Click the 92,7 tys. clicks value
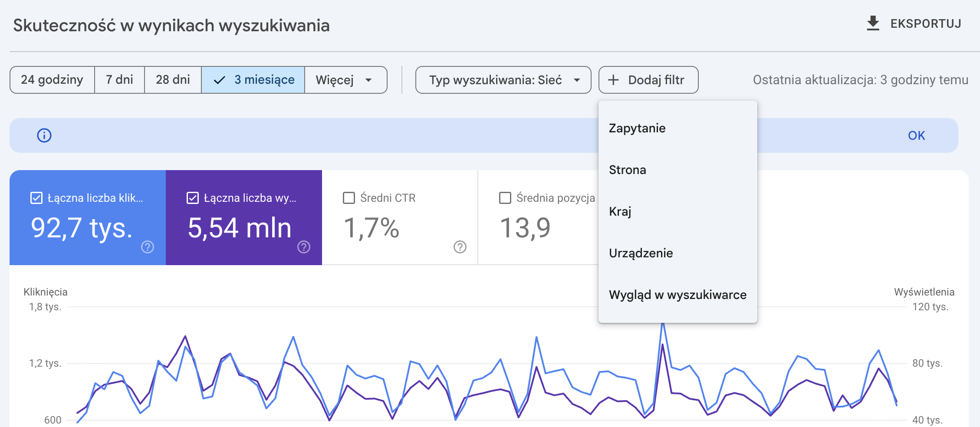Image resolution: width=980 pixels, height=427 pixels. click(82, 228)
